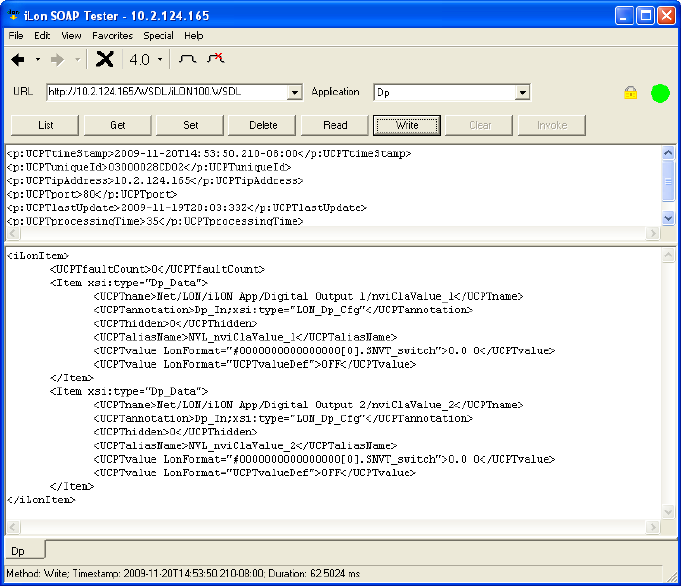This screenshot has width=681, height=586.
Task: Open the Favorites menu
Action: coord(112,36)
